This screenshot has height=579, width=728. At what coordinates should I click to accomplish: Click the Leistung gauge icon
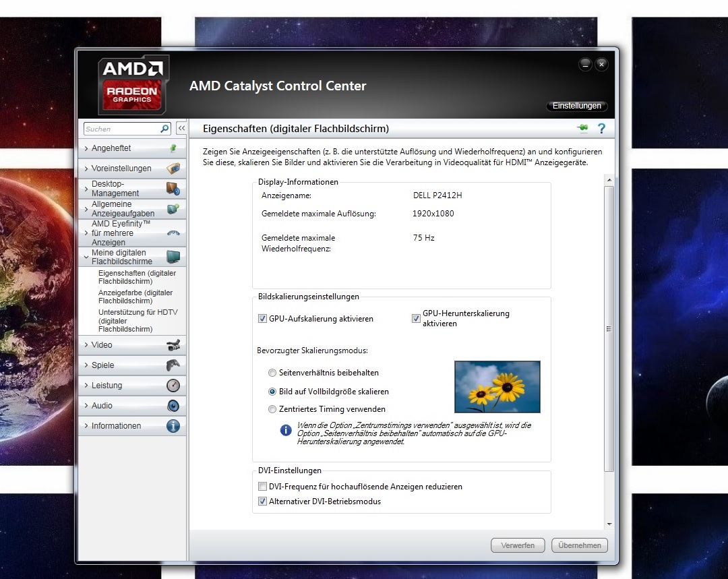coord(173,386)
